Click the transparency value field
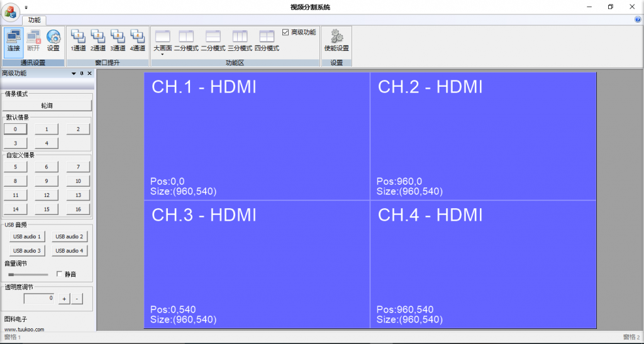Viewport: 644px width, 344px height. tap(39, 299)
